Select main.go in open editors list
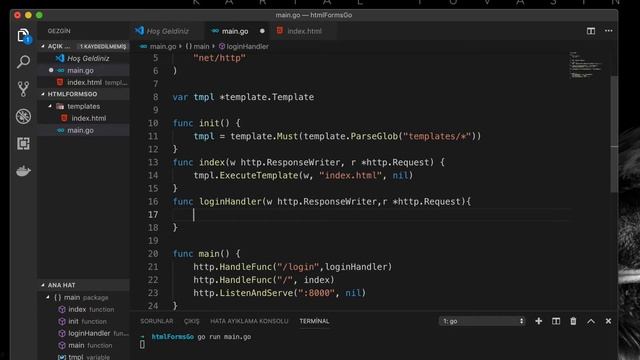 coord(84,70)
